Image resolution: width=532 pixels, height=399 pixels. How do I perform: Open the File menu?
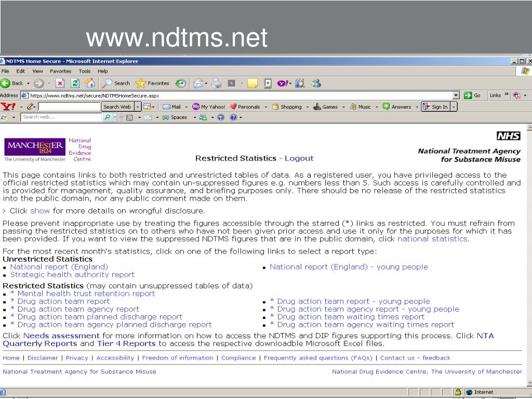click(5, 71)
